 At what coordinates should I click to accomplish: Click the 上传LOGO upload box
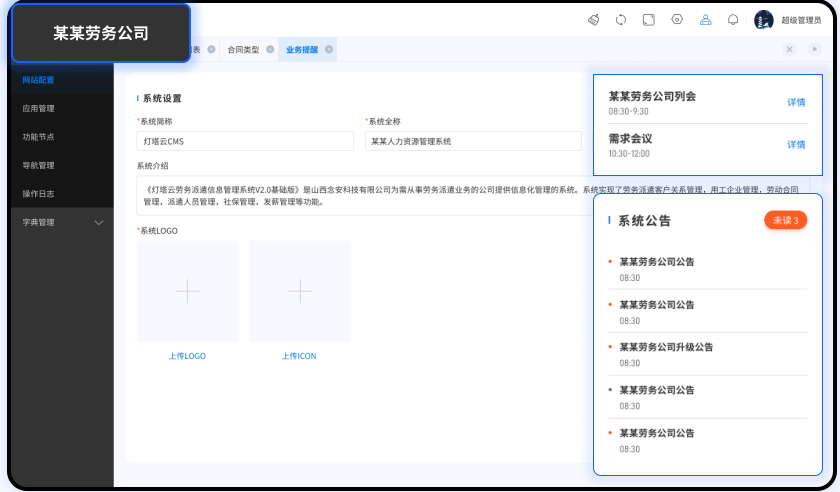click(x=187, y=291)
